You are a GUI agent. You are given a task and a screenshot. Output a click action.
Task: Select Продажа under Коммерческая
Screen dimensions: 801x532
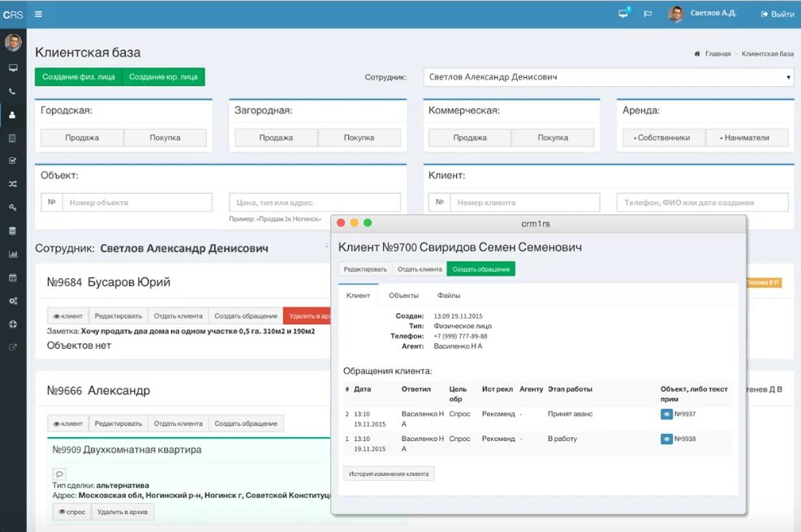click(470, 138)
